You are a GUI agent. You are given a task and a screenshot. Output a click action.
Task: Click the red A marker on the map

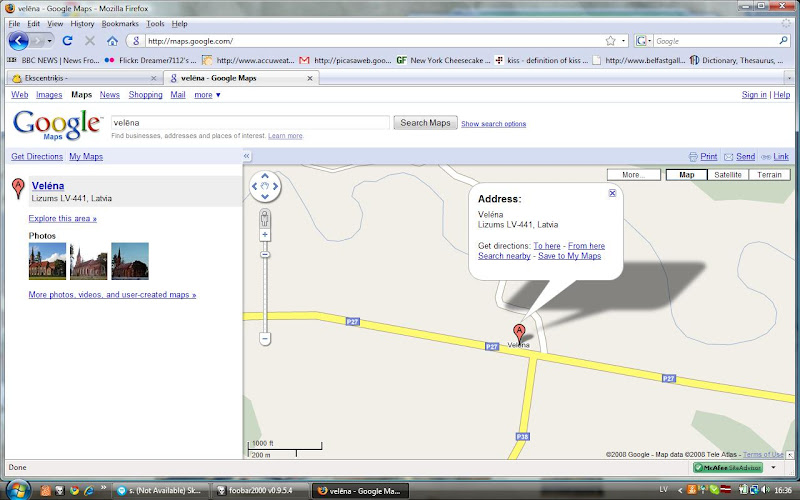(x=519, y=333)
